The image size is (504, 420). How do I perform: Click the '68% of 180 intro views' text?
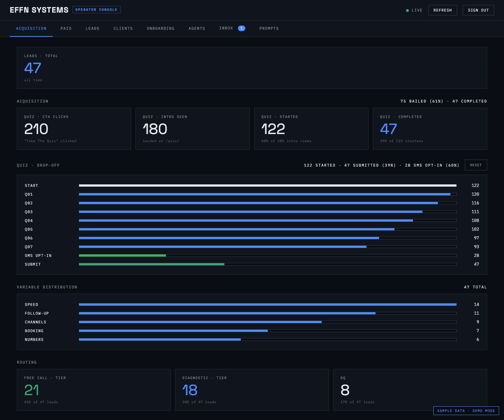pos(286,141)
